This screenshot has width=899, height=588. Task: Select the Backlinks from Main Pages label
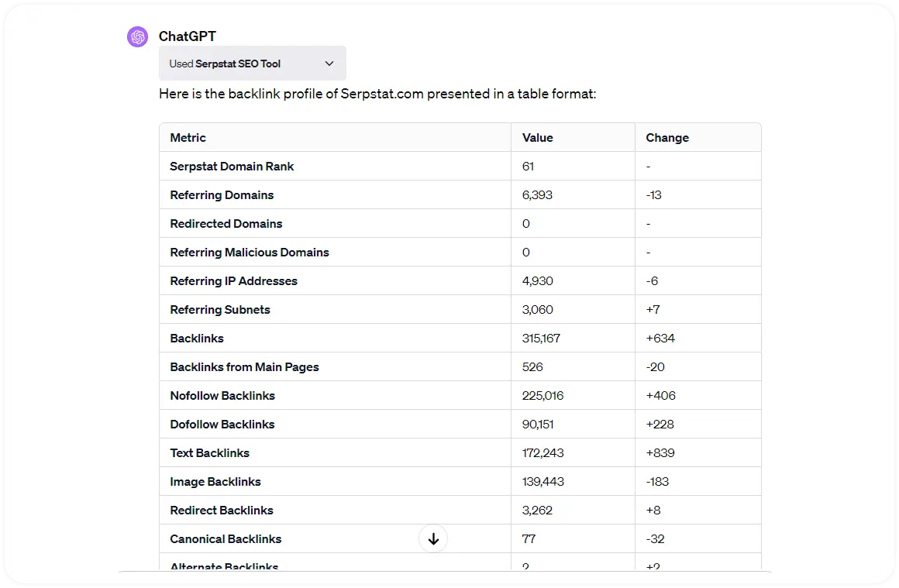[244, 366]
